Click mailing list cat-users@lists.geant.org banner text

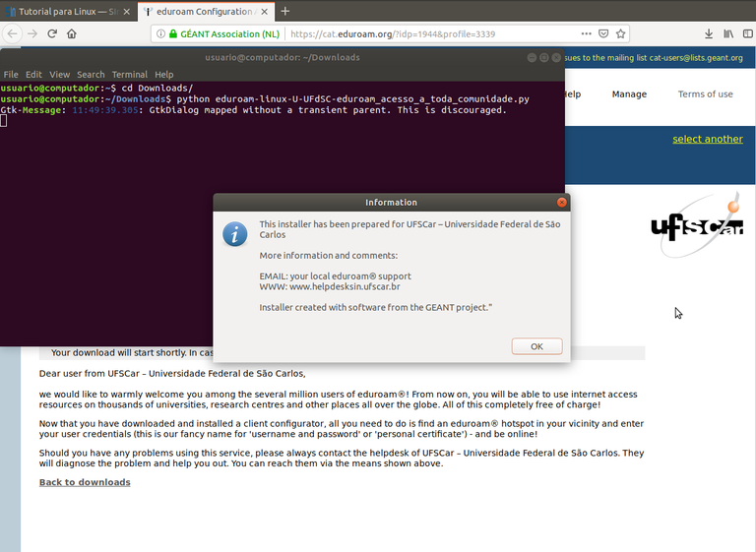coord(654,58)
